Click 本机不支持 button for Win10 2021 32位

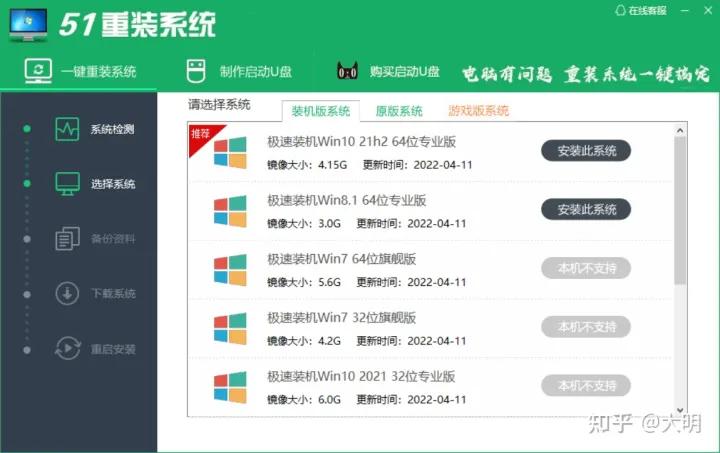coord(586,386)
